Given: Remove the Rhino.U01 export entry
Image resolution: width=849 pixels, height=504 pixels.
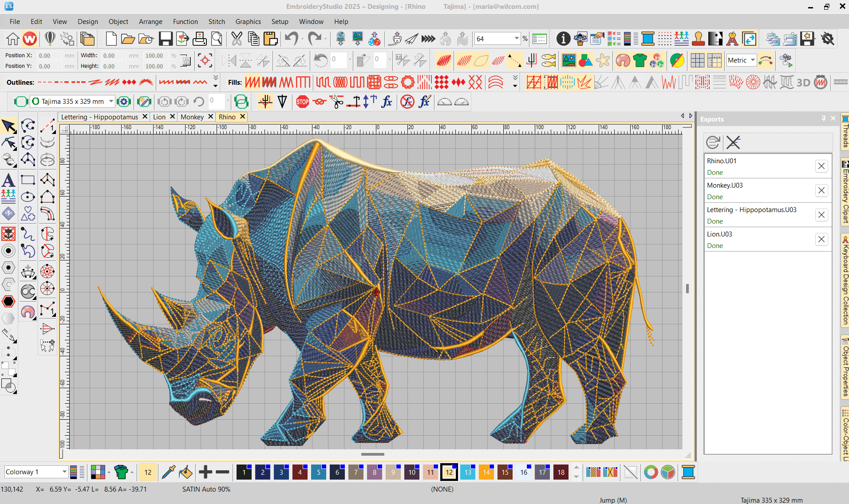Looking at the screenshot, I should point(821,166).
